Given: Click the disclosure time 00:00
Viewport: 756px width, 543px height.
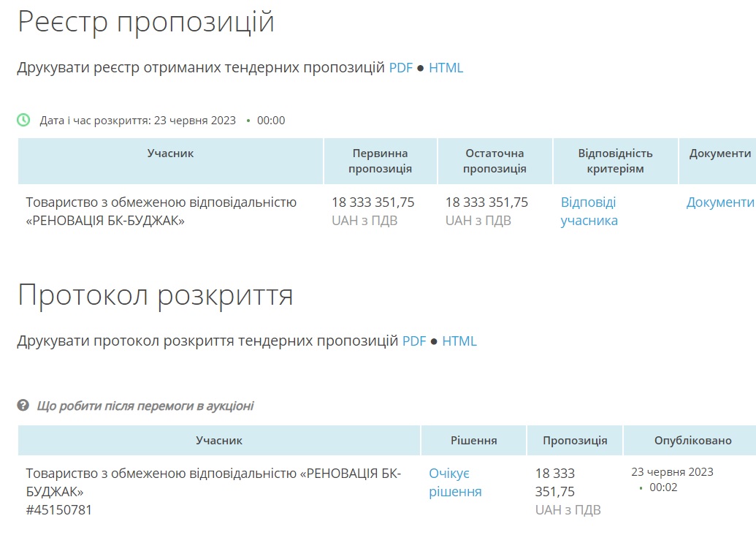Looking at the screenshot, I should [271, 120].
